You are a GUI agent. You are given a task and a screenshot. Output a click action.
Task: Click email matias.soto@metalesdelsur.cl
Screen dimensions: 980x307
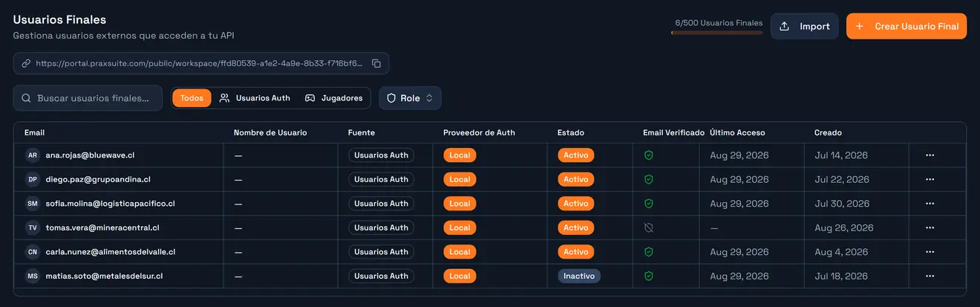(x=104, y=276)
